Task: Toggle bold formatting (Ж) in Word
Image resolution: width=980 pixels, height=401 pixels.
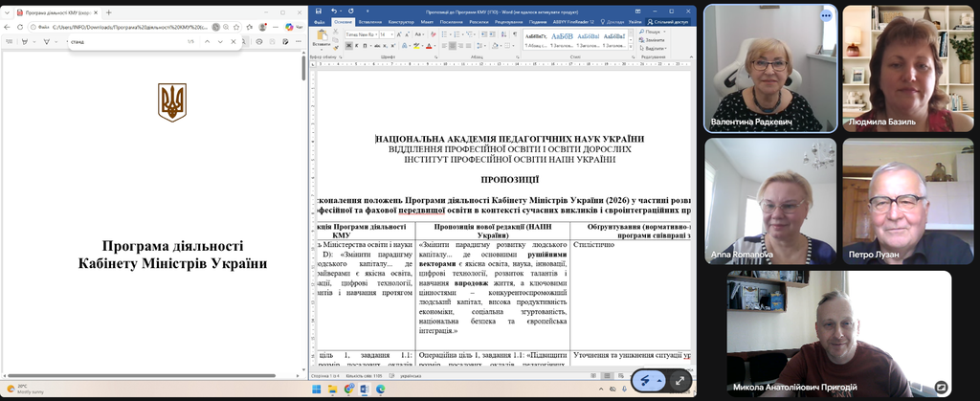Action: (348, 46)
